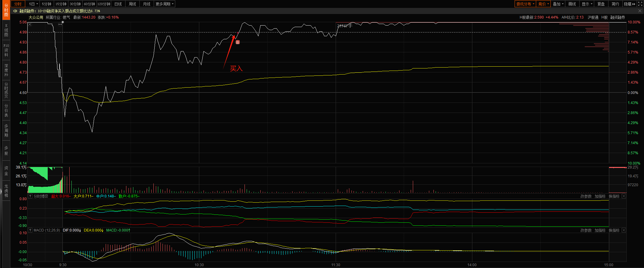The height and width of the screenshot is (268, 644).
Task: Click the star marker above the 9:30 line
Action: coord(63,22)
